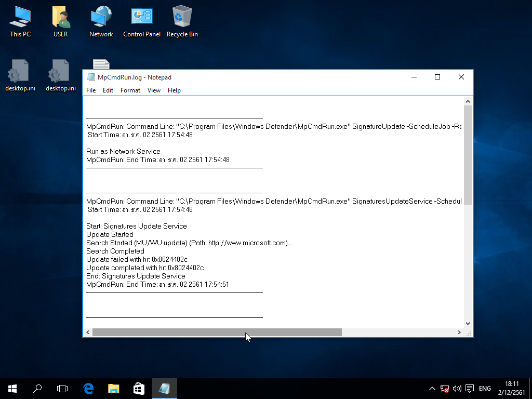The width and height of the screenshot is (532, 399).
Task: Open Control Panel desktop icon
Action: 141,21
